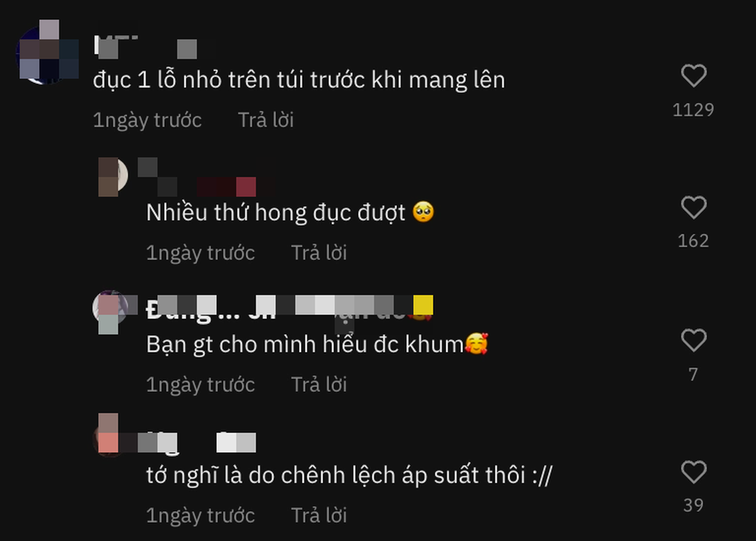Image resolution: width=756 pixels, height=541 pixels.
Task: Like the comment about đục 1 lỗ nhỏ
Action: [693, 76]
